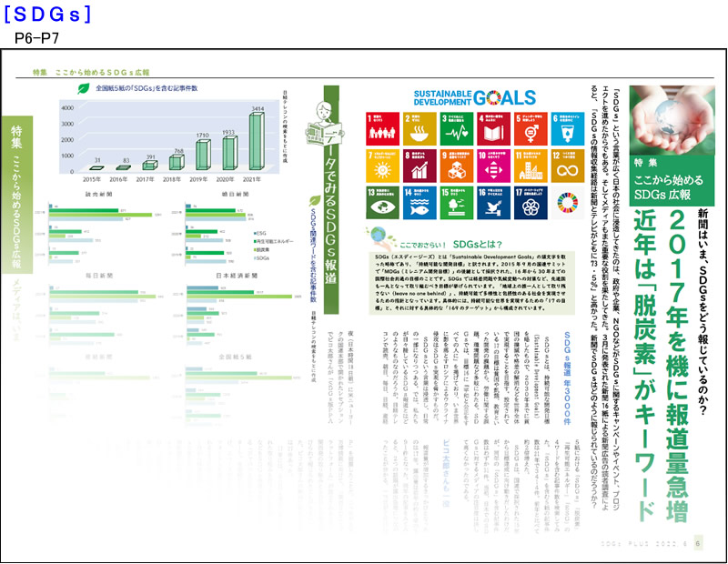Click the 4000 y-axis label

point(67,107)
